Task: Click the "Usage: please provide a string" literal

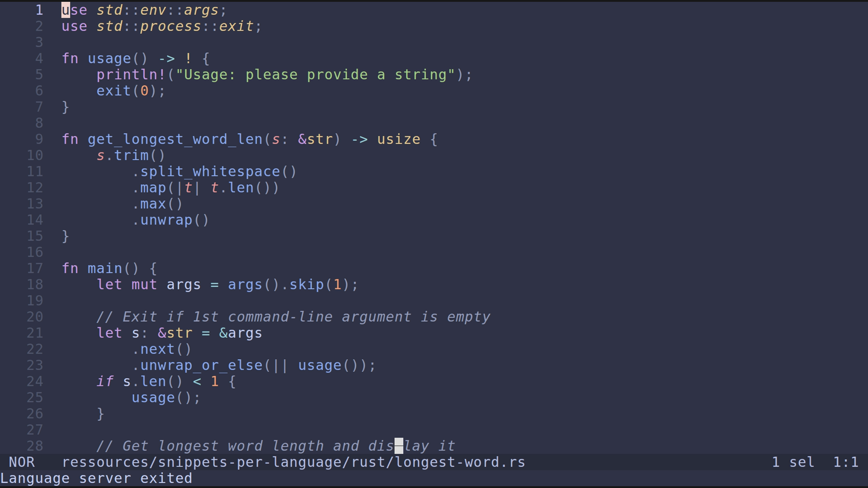Action: click(315, 75)
